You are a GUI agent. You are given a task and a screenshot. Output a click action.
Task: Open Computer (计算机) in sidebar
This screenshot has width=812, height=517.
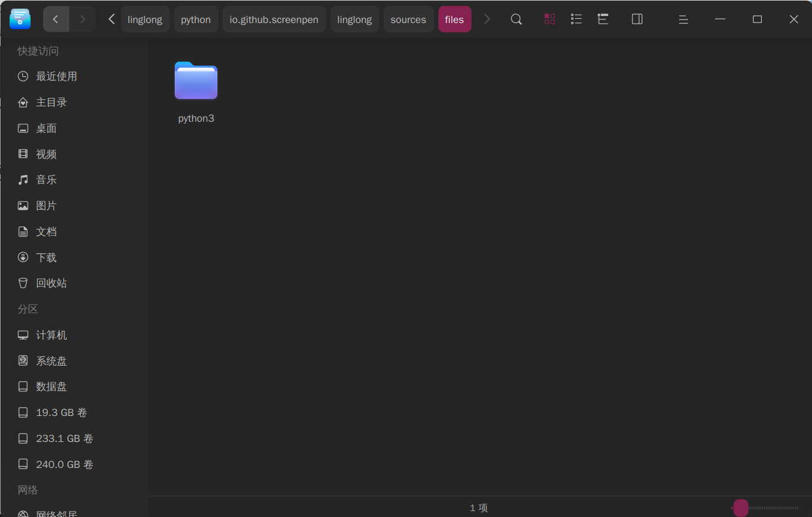point(74,335)
